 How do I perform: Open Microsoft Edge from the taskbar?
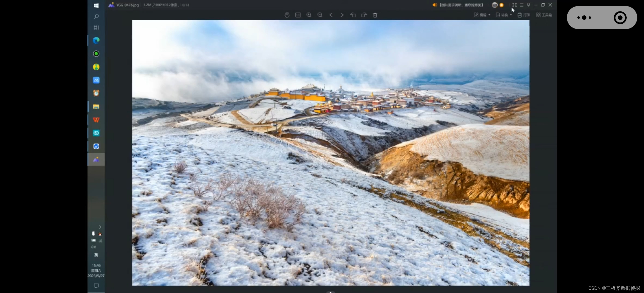pyautogui.click(x=96, y=40)
